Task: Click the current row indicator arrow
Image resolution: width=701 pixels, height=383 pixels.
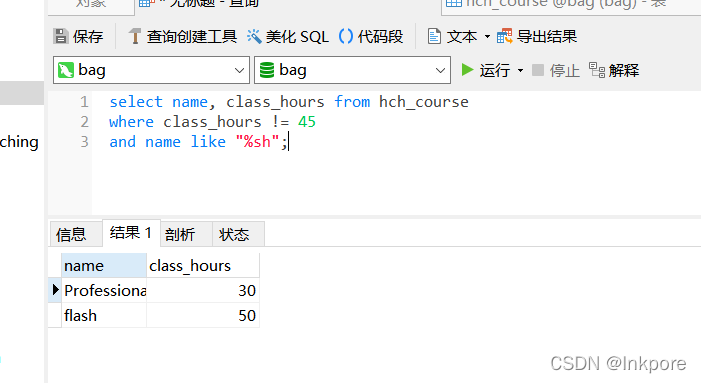Action: (55, 290)
